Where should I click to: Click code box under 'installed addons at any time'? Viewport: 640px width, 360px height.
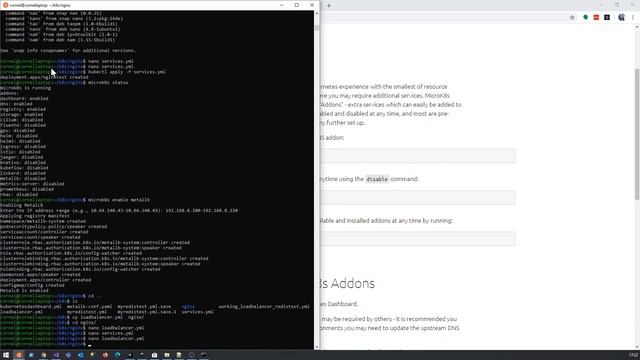tap(418, 239)
